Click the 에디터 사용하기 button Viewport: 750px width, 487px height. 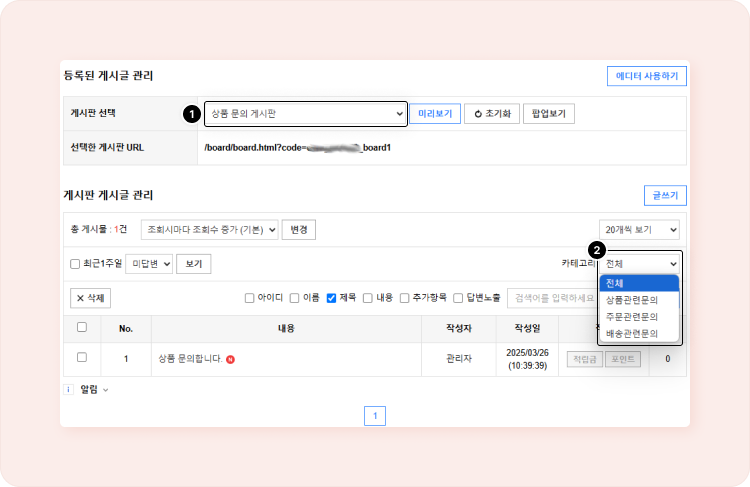coord(647,76)
